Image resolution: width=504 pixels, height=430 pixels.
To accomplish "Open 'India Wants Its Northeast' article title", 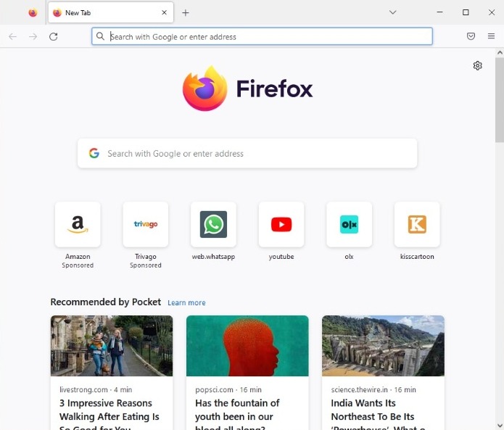I will point(379,415).
